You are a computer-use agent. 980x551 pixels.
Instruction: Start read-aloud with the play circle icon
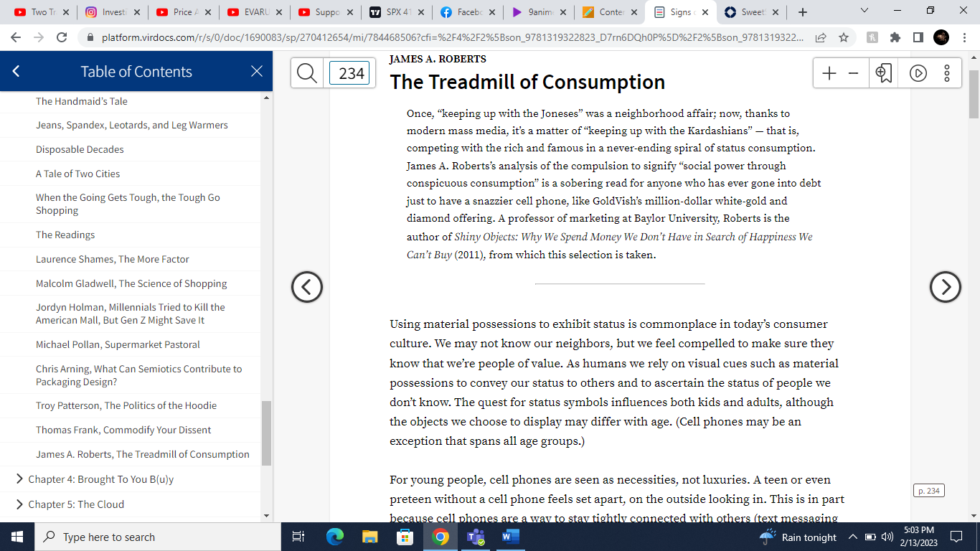(918, 73)
